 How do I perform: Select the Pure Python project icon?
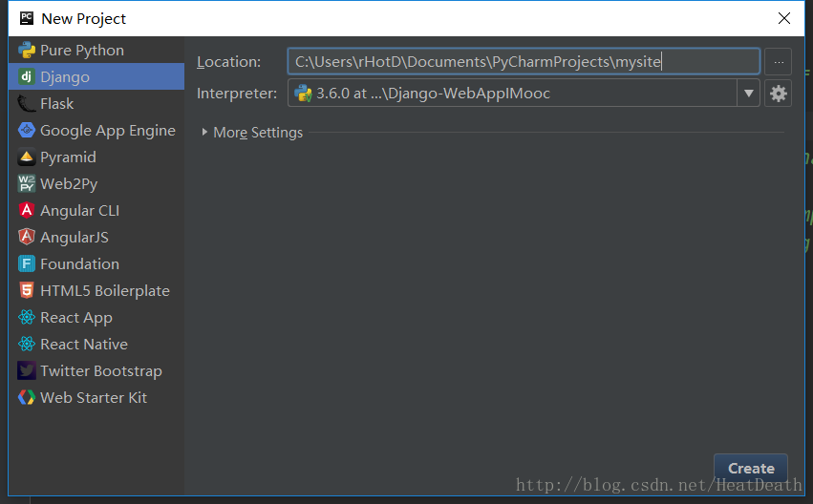click(x=27, y=51)
